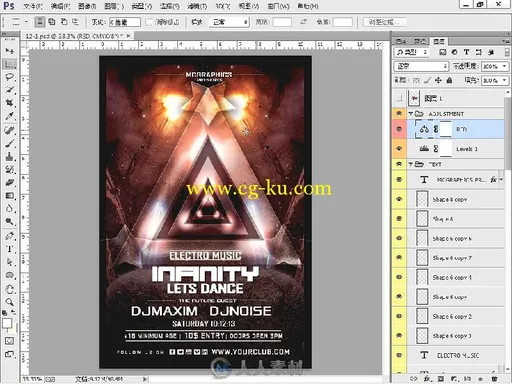The image size is (512, 384).
Task: Select the Path Selection tool
Action: pyautogui.click(x=9, y=262)
